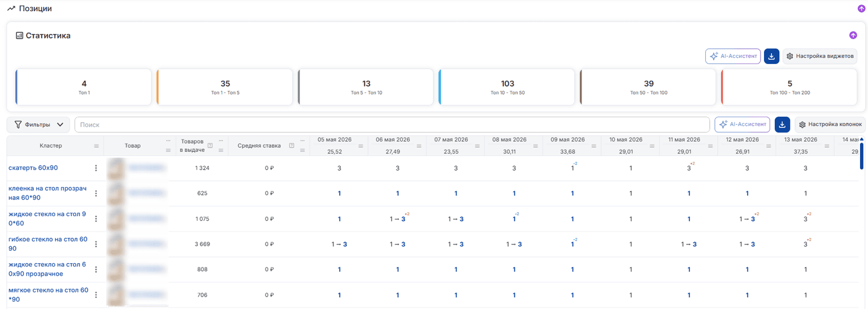Click the help icon beside Средняя ставка
Image resolution: width=868 pixels, height=309 pixels.
coord(292,145)
